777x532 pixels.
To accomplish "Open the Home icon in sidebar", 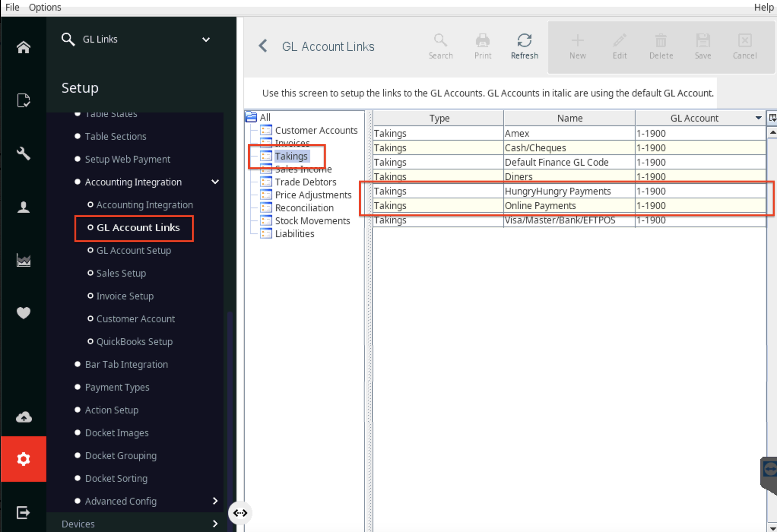I will (23, 47).
